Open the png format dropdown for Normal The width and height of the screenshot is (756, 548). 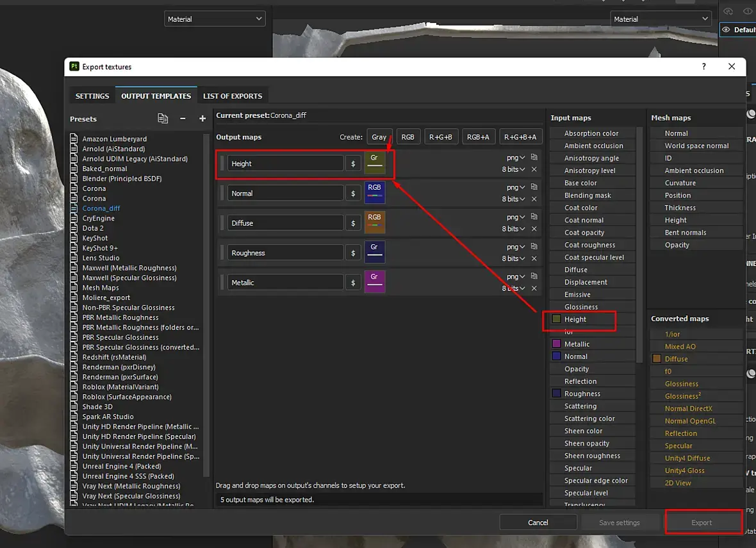[515, 188]
